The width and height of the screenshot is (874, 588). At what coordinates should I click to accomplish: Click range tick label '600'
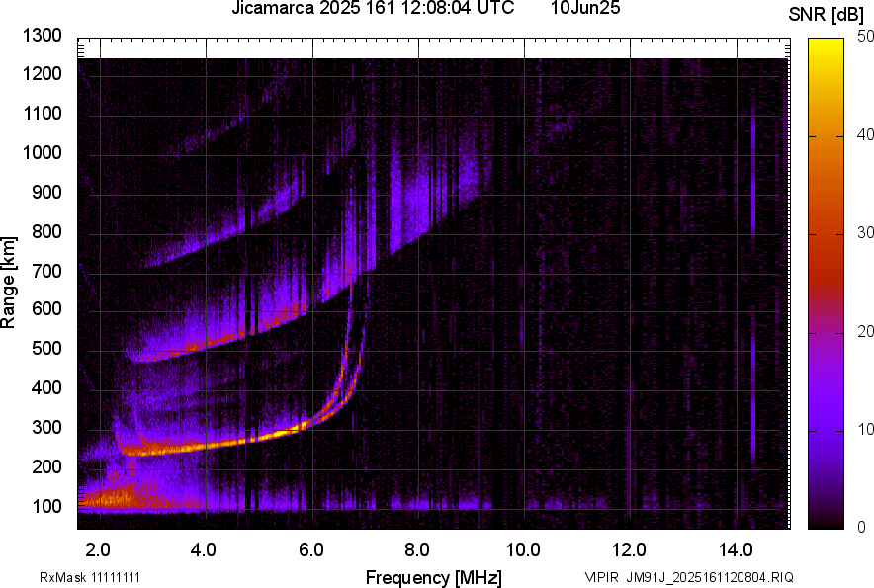click(46, 308)
